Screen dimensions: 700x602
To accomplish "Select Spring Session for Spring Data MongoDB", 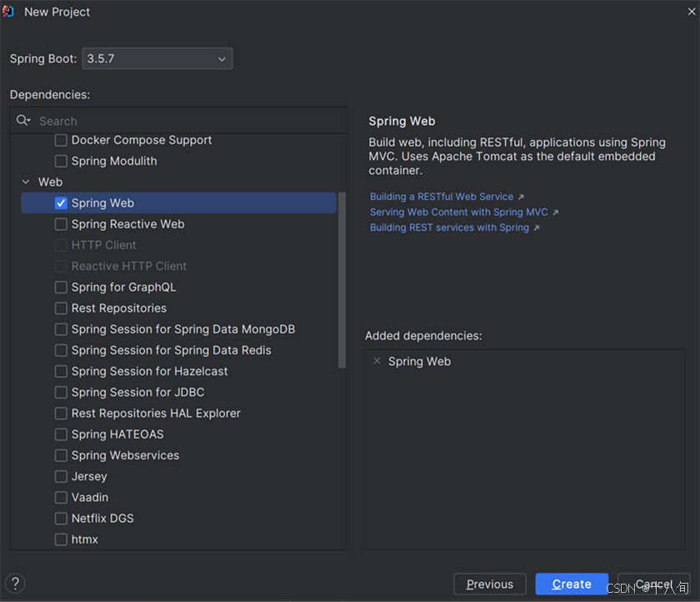I will (61, 329).
